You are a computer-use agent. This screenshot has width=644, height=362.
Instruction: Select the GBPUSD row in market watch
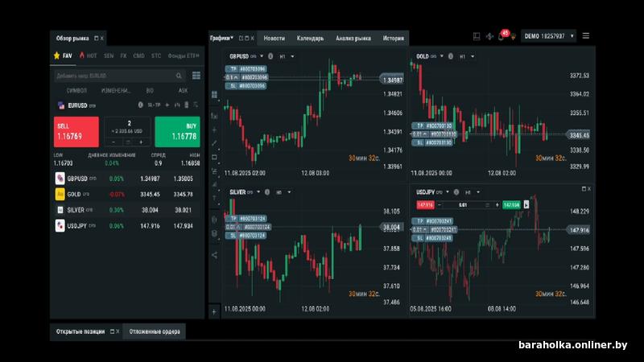coord(127,179)
